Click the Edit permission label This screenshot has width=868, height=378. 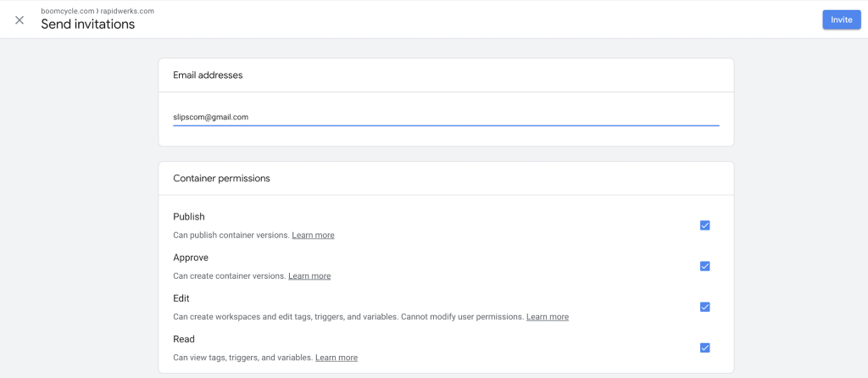click(x=181, y=298)
